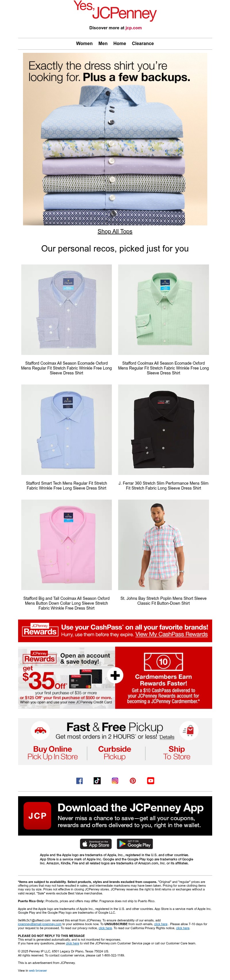
Task: Open the TikTok social icon
Action: point(97,781)
